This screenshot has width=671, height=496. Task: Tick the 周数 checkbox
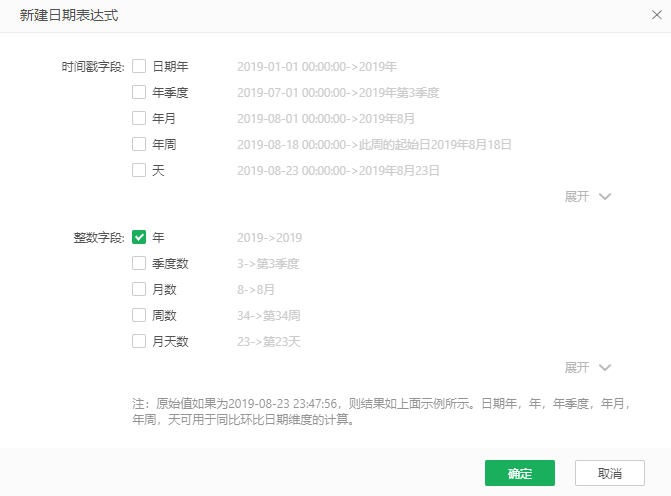tap(139, 316)
